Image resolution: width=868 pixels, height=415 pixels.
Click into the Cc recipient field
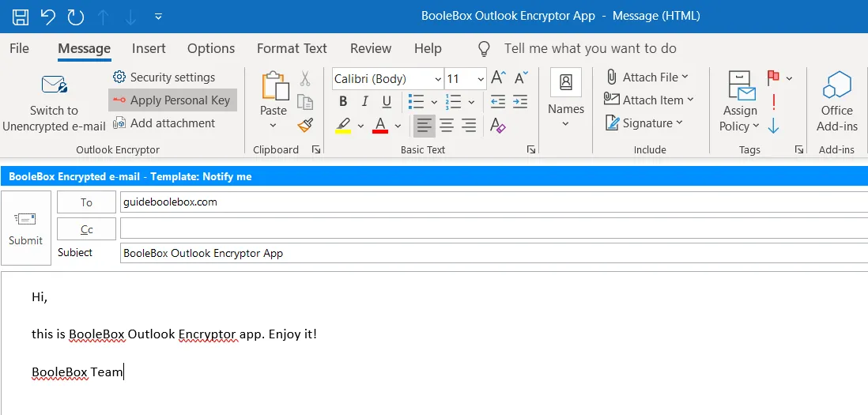coord(494,228)
